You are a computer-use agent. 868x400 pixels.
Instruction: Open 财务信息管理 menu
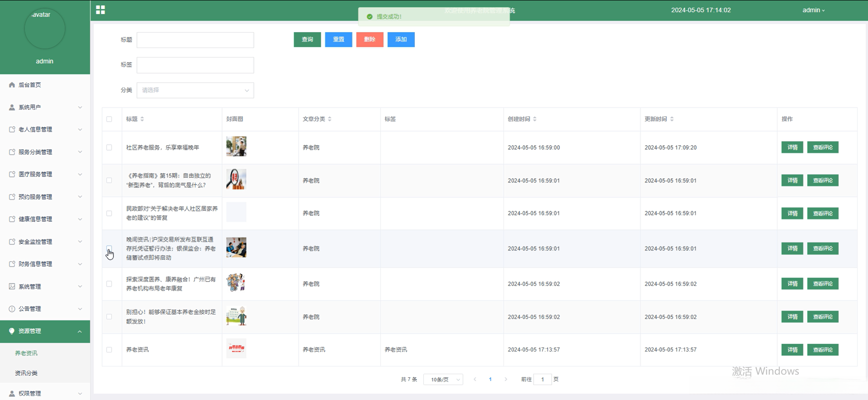[x=45, y=264]
